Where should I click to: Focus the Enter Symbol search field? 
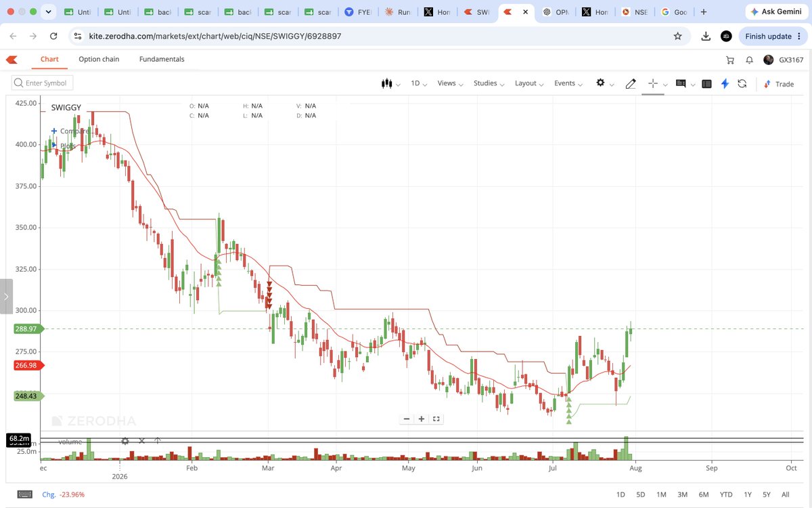[43, 83]
